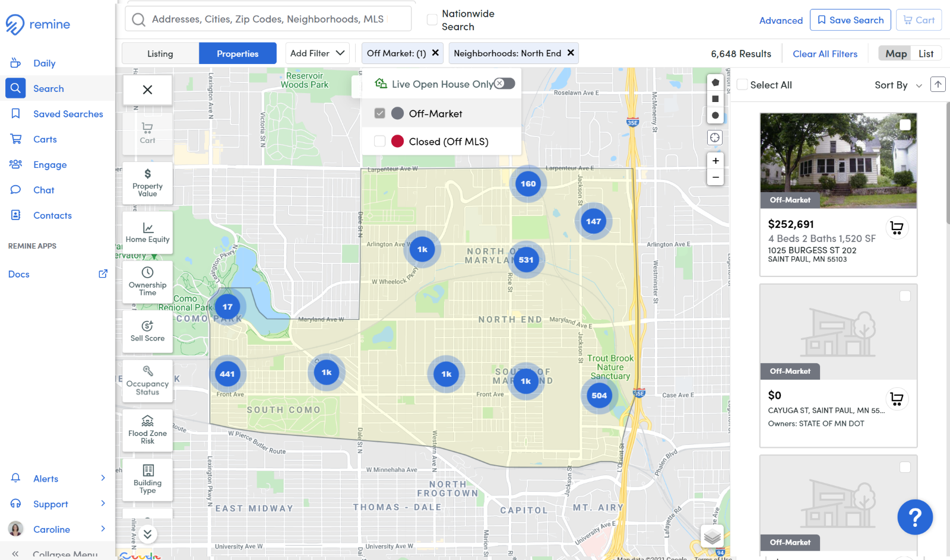The width and height of the screenshot is (950, 560).
Task: Toggle sort direction arrow
Action: tap(938, 84)
